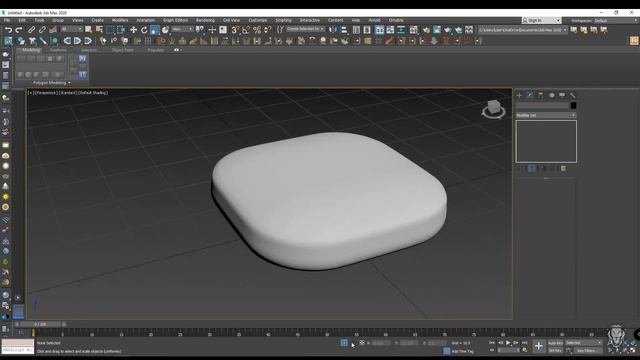Toggle the Selection Lock icon
Viewport: 640px width, 360px height.
pos(353,343)
